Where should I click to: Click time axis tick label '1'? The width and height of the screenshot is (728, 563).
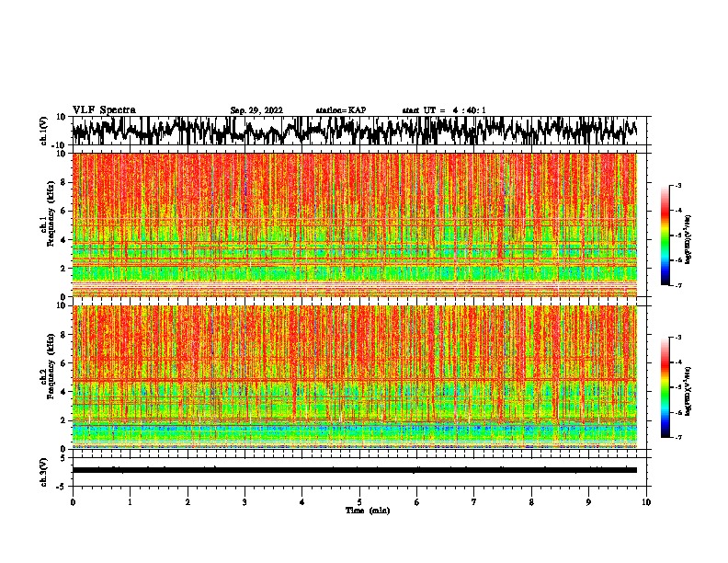[130, 502]
